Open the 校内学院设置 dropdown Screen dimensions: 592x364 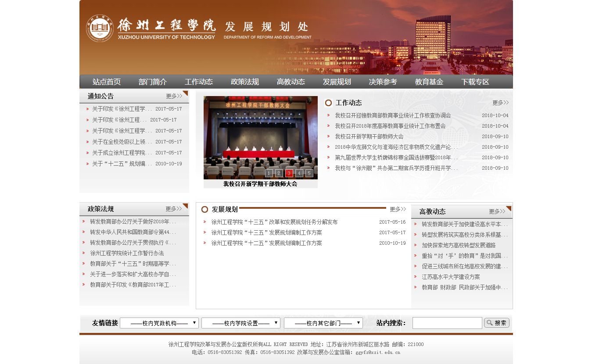pos(241,323)
